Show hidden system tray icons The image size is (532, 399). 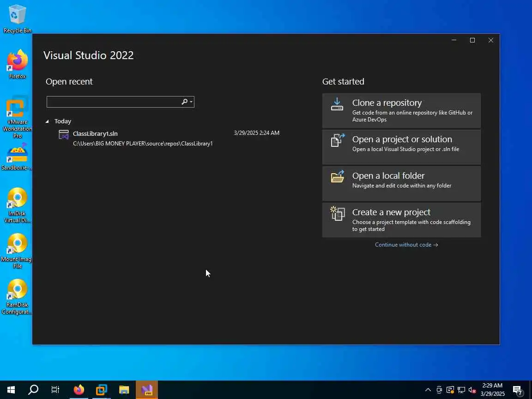pyautogui.click(x=428, y=390)
